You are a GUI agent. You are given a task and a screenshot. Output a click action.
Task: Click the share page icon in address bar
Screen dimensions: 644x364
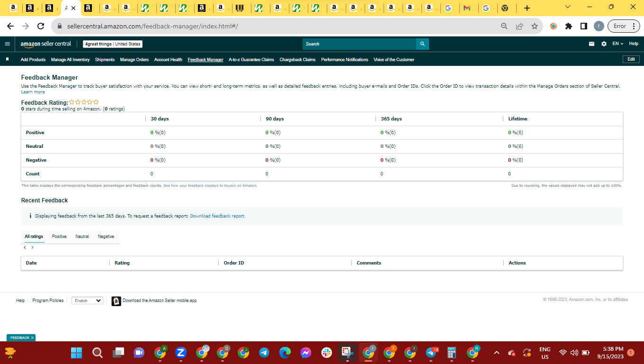[x=519, y=26]
